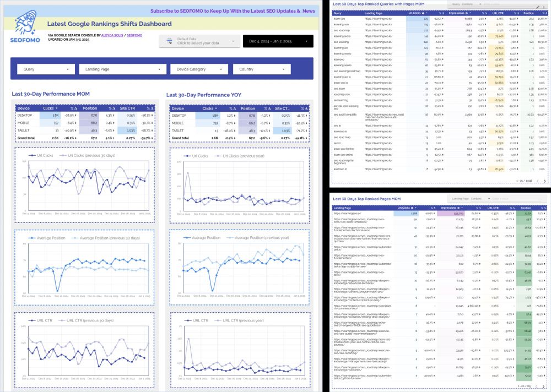Click info icon on queries table Url Clicks header
Image resolution: width=551 pixels, height=392 pixels.
pos(423,13)
